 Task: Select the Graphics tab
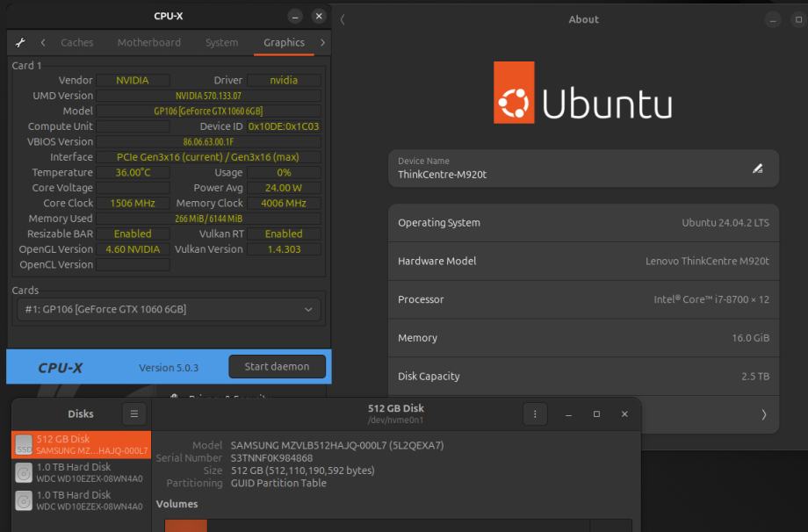[x=284, y=42]
